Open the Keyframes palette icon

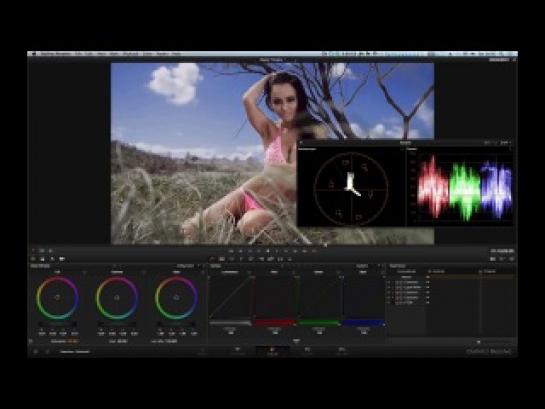pos(493,259)
